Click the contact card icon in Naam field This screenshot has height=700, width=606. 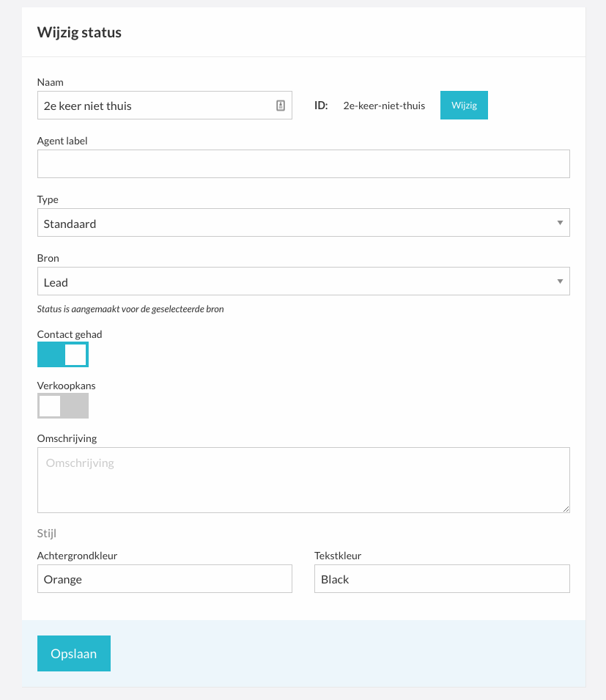[x=280, y=106]
